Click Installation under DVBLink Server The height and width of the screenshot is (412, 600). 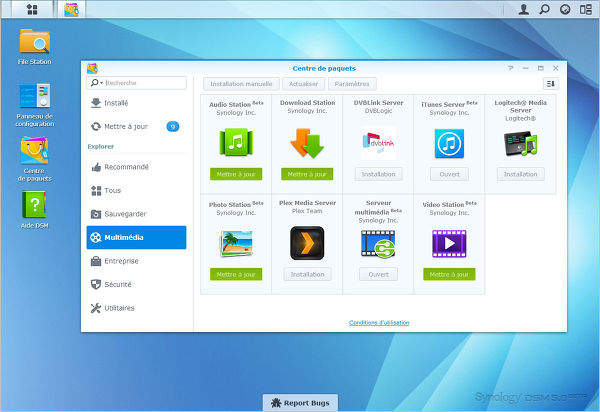[x=378, y=174]
